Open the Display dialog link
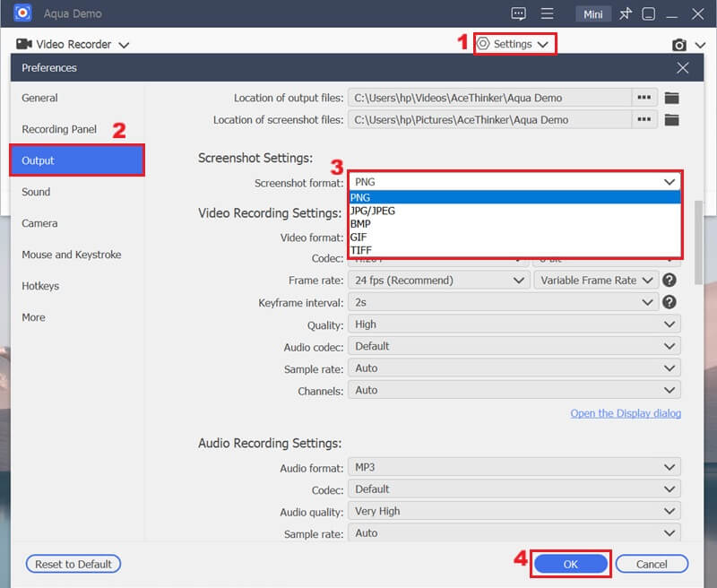This screenshot has width=717, height=588. coord(626,413)
